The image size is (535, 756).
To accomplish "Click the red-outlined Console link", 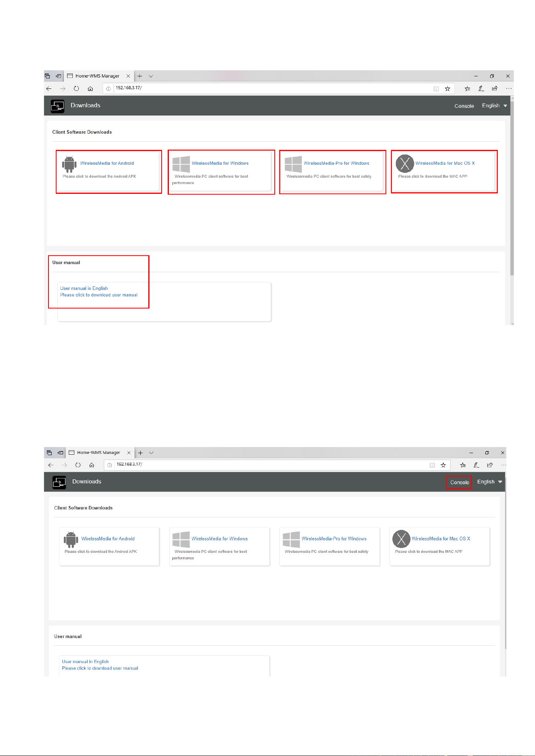I will coord(459,482).
